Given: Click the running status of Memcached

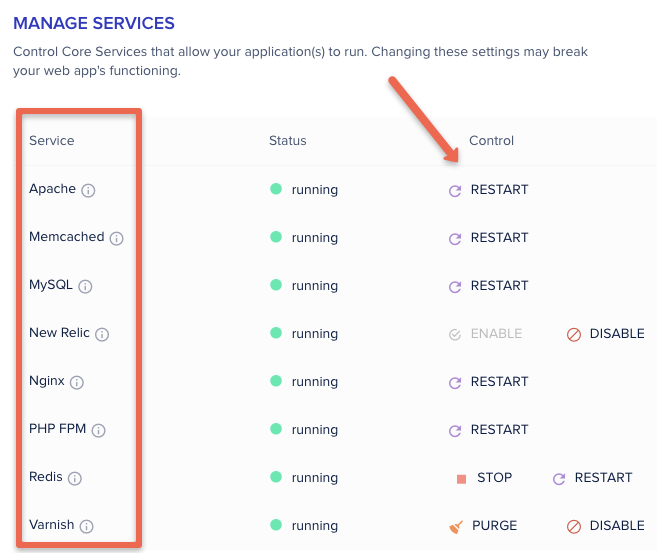Looking at the screenshot, I should (x=304, y=238).
